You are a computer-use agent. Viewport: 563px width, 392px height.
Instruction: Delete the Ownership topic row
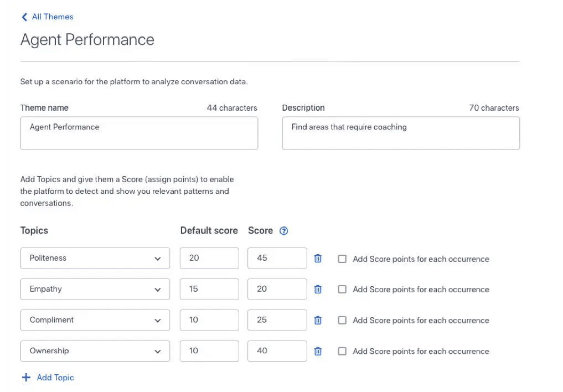pos(318,351)
